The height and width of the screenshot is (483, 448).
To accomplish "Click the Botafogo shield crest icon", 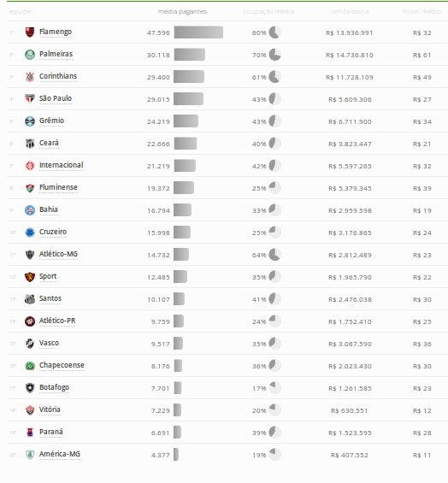I will [x=30, y=388].
